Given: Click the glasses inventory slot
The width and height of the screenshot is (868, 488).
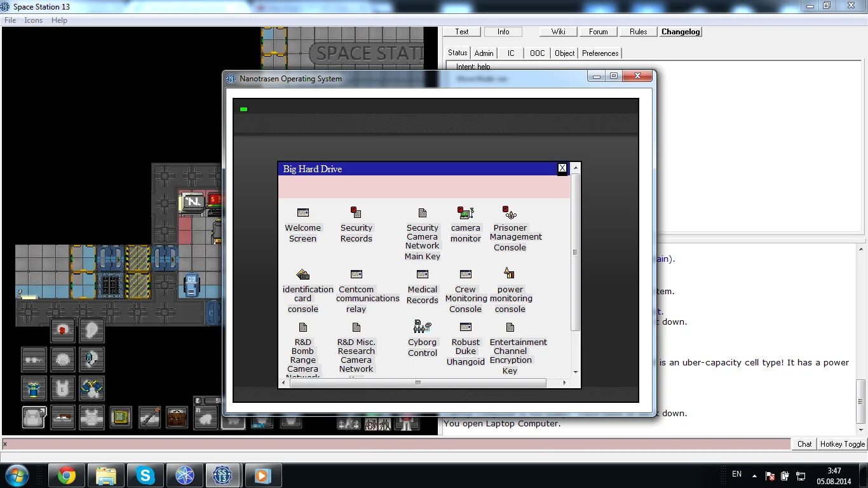Looking at the screenshot, I should tap(34, 359).
